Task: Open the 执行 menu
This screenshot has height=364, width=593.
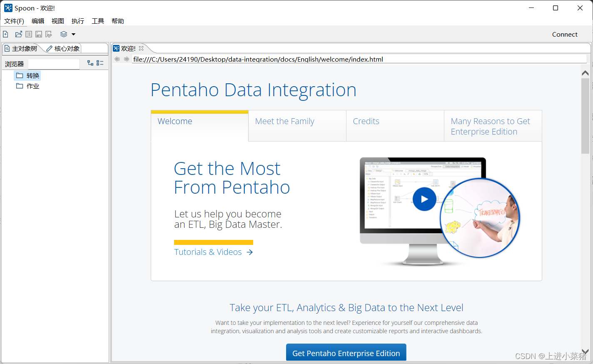Action: point(78,21)
